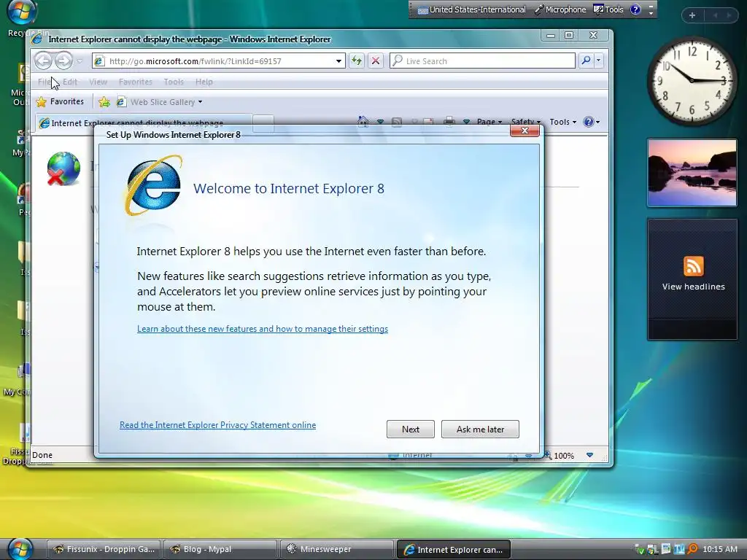This screenshot has width=747, height=560.
Task: Select the 'cannot display the webpage' tab
Action: coord(143,122)
